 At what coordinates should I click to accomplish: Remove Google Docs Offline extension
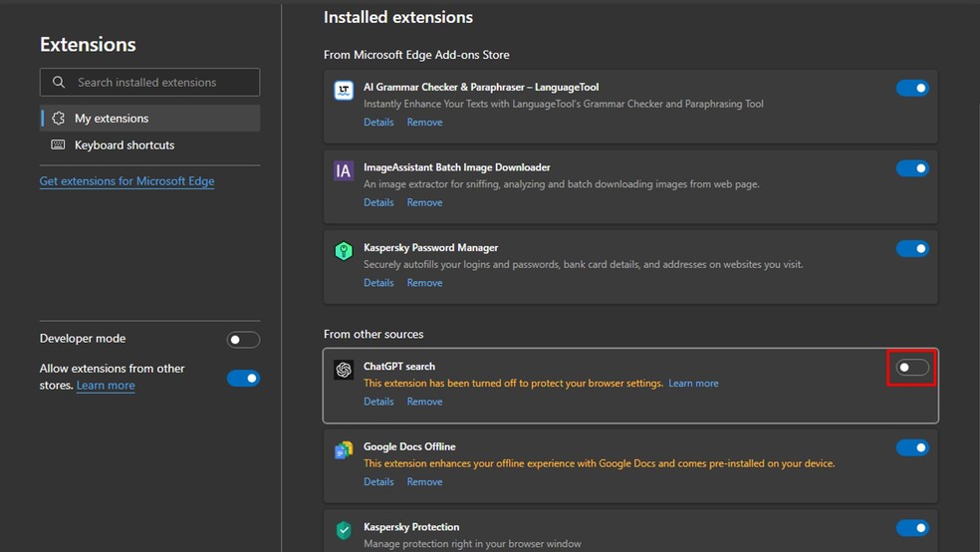[x=424, y=482]
